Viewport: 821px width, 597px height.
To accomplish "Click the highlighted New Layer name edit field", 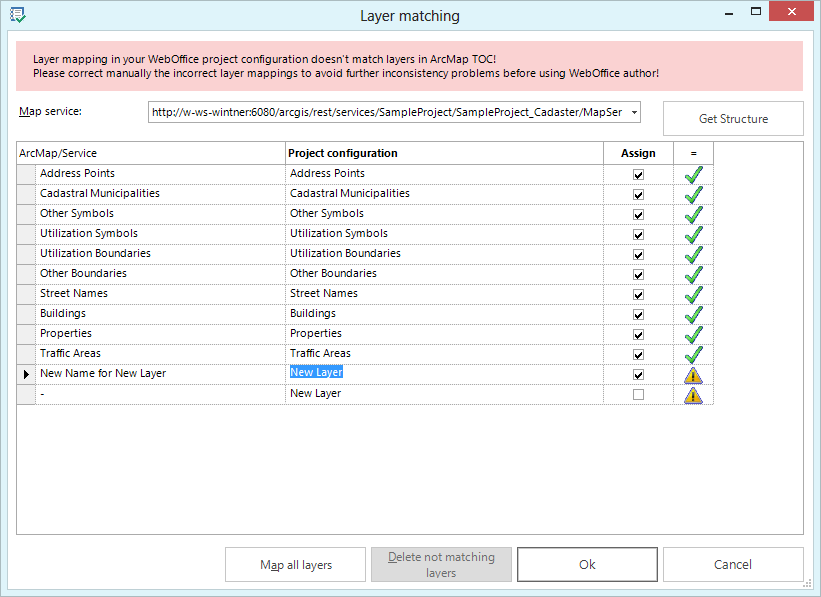I will pyautogui.click(x=316, y=372).
